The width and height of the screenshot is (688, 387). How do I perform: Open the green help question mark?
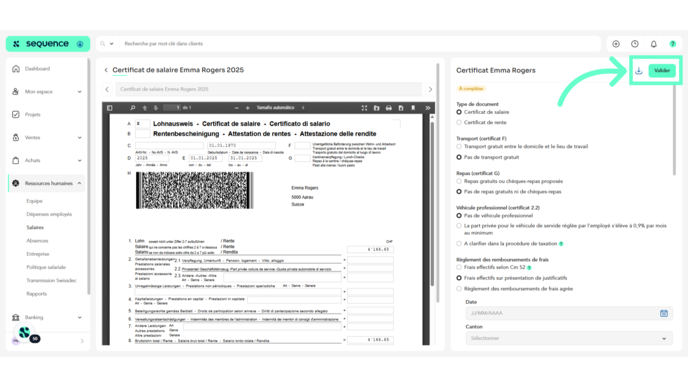pos(672,44)
